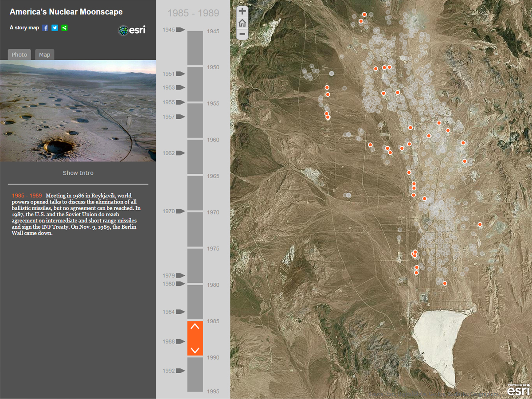Advance timeline with down chevron
Viewport: 532px width, 399px height.
pyautogui.click(x=195, y=350)
